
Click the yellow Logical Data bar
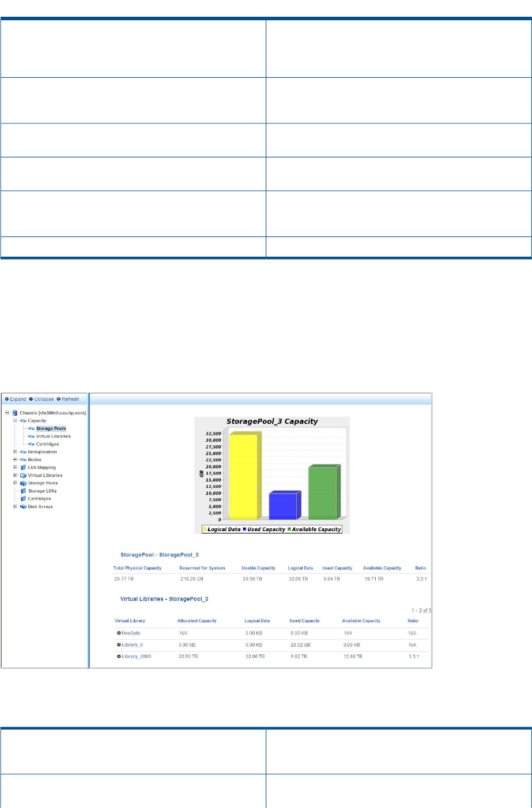coord(244,476)
